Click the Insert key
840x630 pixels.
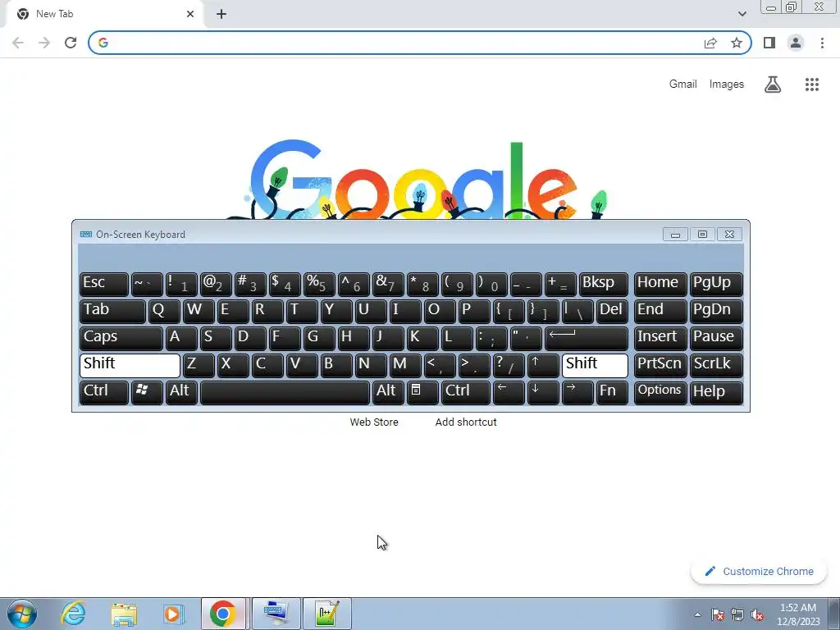point(660,339)
